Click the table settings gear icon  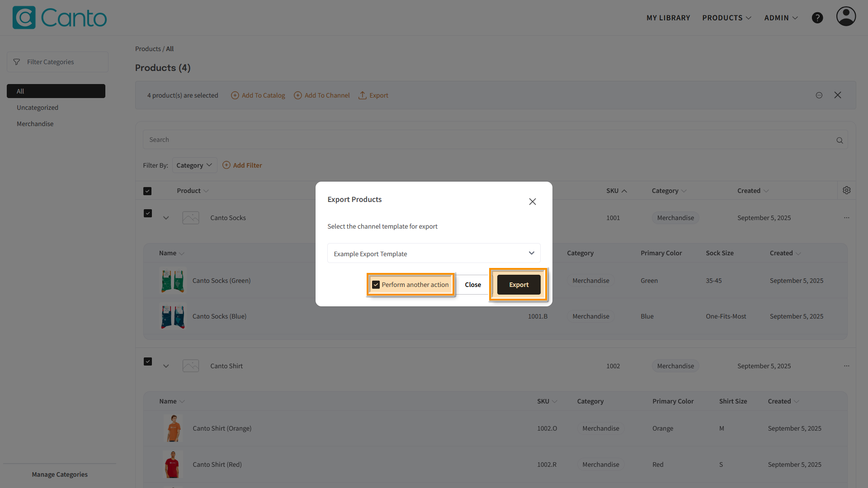pos(846,190)
